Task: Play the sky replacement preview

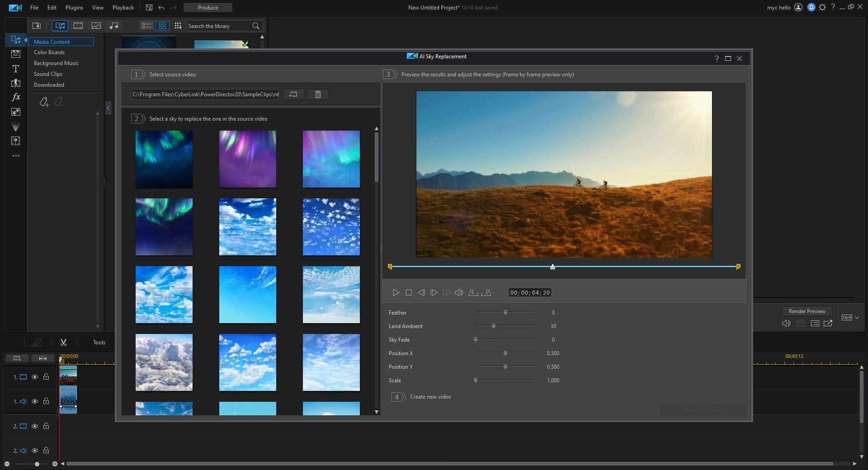Action: coord(396,292)
